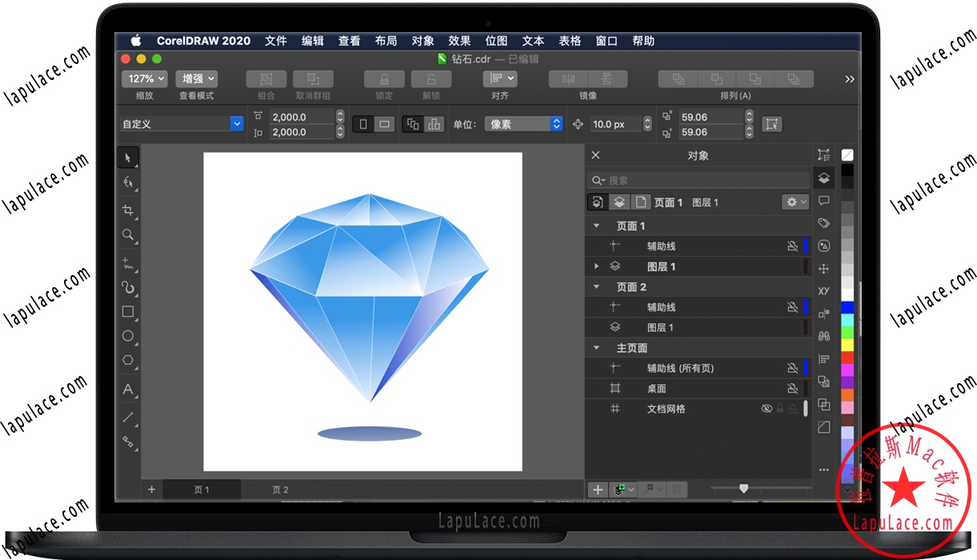Activate the Crop tool
This screenshot has height=560, width=977.
[x=128, y=210]
